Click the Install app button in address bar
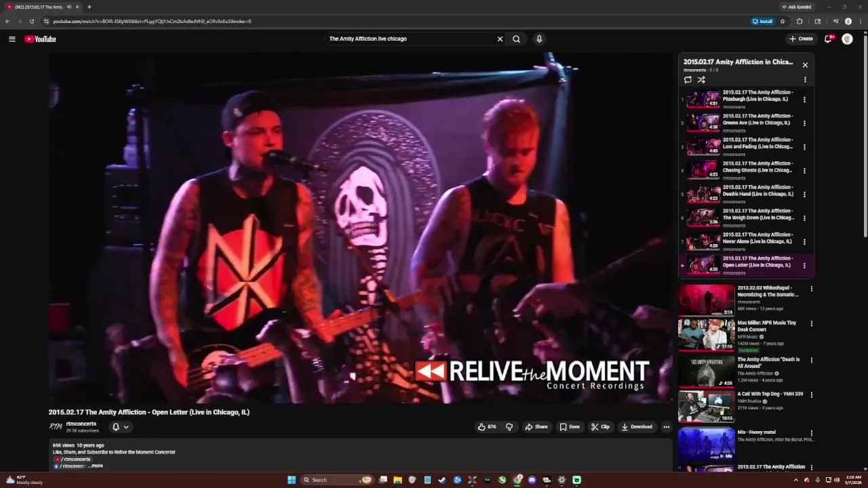868x488 pixels. [763, 21]
